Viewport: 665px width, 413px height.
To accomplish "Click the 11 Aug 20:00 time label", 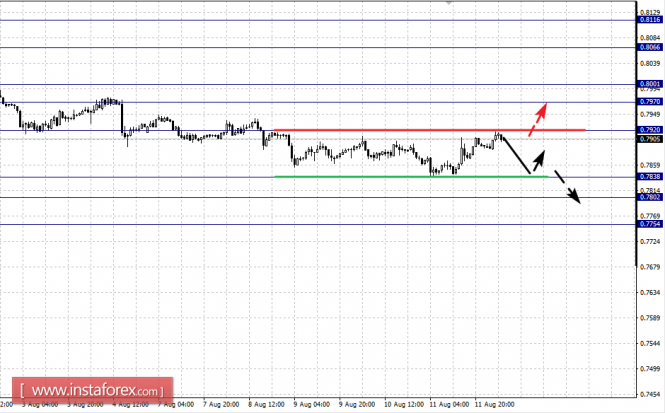I will (x=494, y=405).
